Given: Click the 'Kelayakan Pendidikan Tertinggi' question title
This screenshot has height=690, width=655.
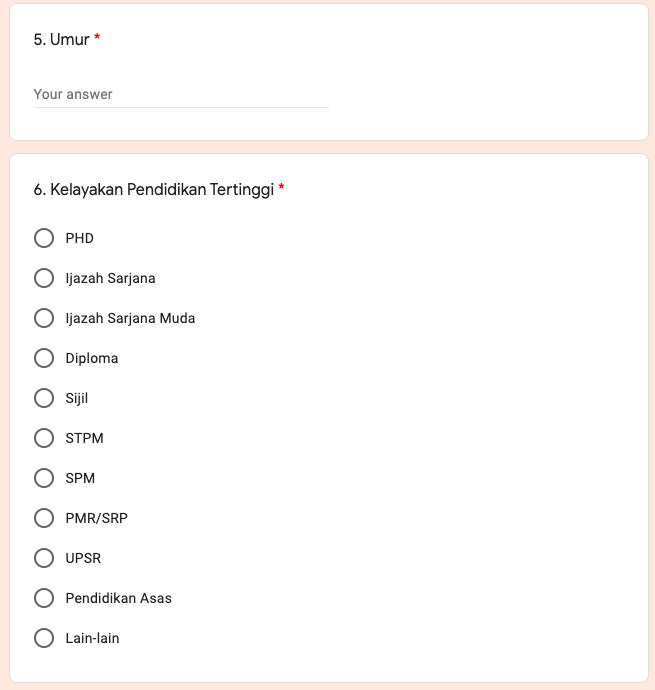Looking at the screenshot, I should coord(154,189).
